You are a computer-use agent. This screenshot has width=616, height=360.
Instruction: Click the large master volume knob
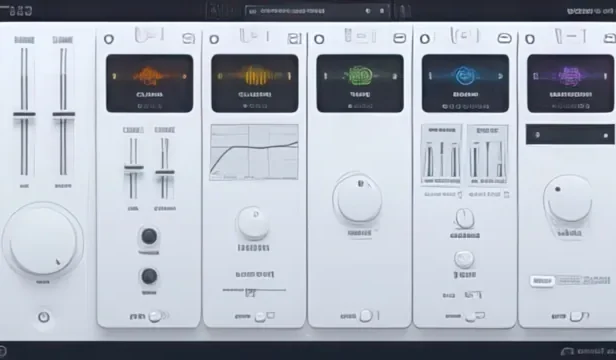click(43, 240)
